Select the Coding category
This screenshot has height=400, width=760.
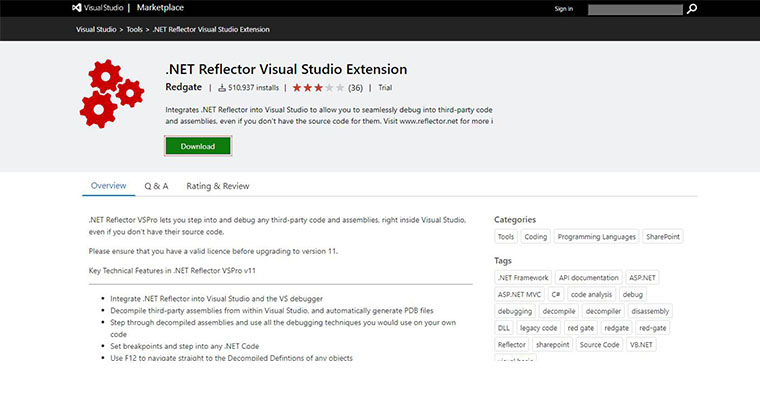tap(536, 237)
